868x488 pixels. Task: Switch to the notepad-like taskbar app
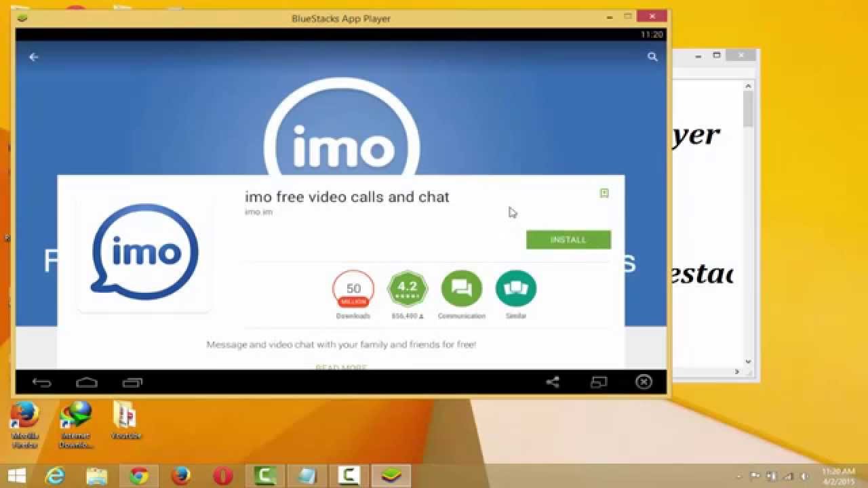point(307,476)
